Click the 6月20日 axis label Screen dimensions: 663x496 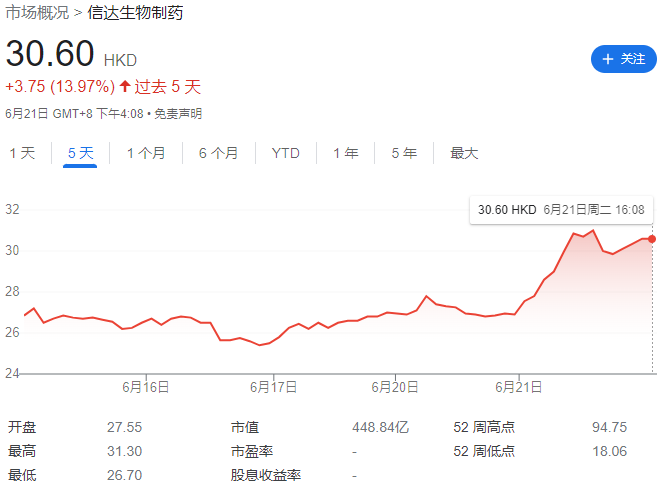[x=395, y=387]
